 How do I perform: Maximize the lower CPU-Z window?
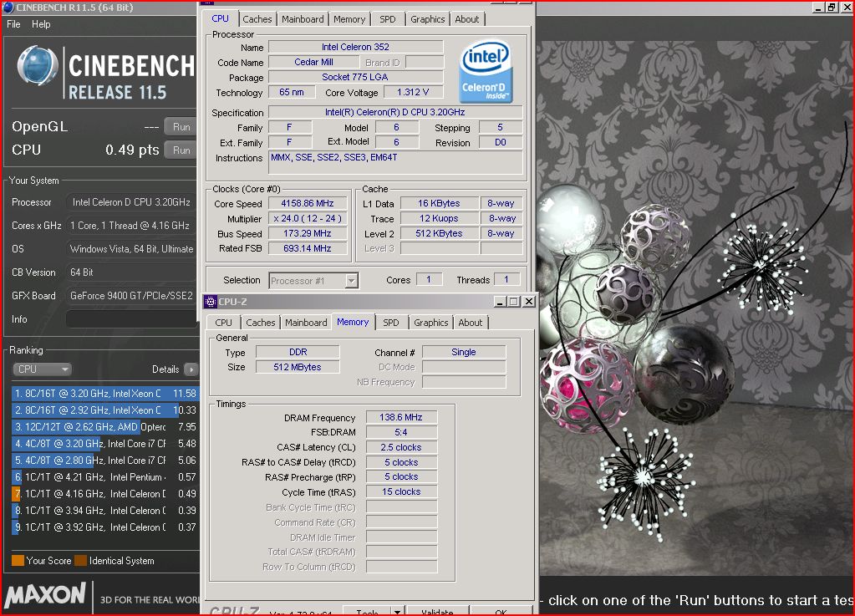coord(514,302)
